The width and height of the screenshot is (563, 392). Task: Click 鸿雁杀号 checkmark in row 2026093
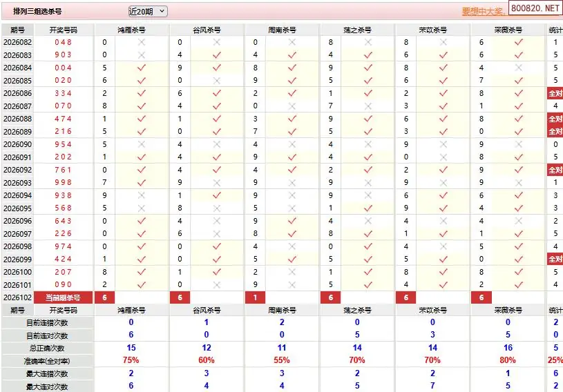142,183
